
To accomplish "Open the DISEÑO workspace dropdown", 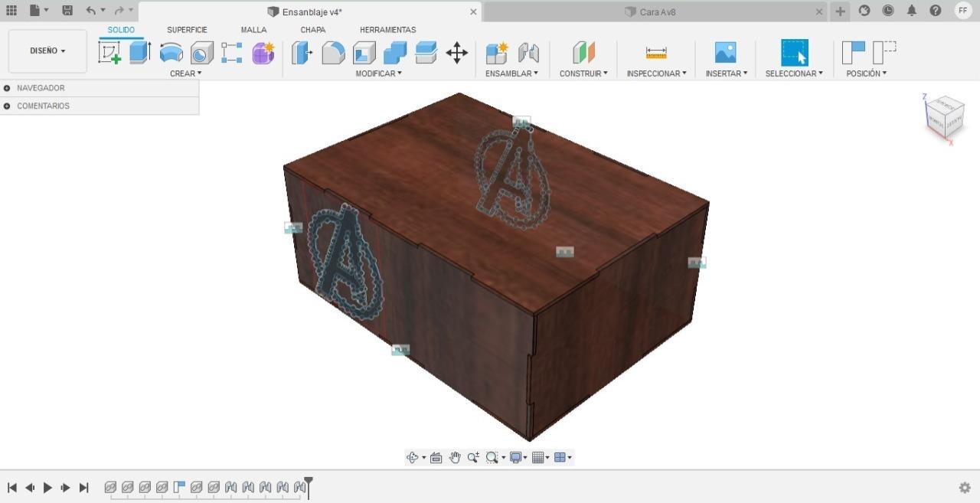I will pyautogui.click(x=47, y=51).
